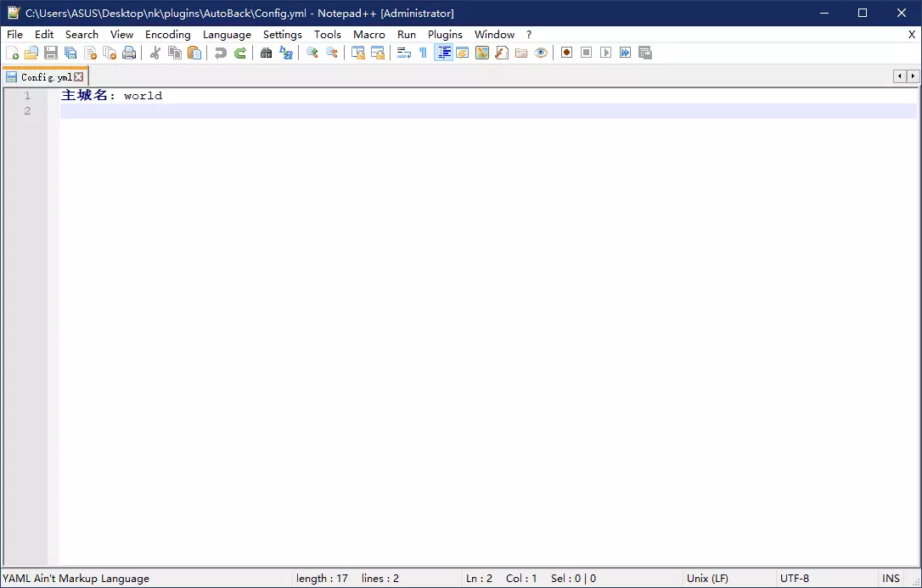The height and width of the screenshot is (588, 922).
Task: Click the Save All icon
Action: coord(70,53)
